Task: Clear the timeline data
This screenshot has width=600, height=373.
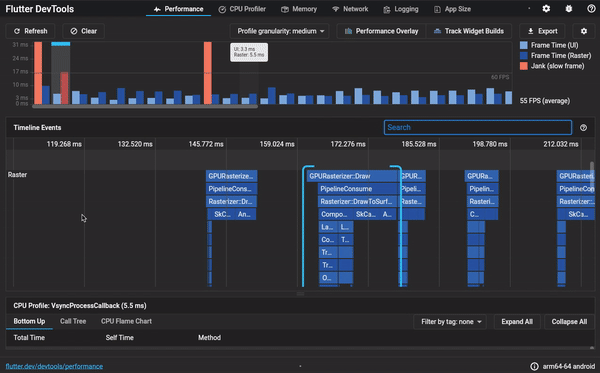Action: click(83, 31)
